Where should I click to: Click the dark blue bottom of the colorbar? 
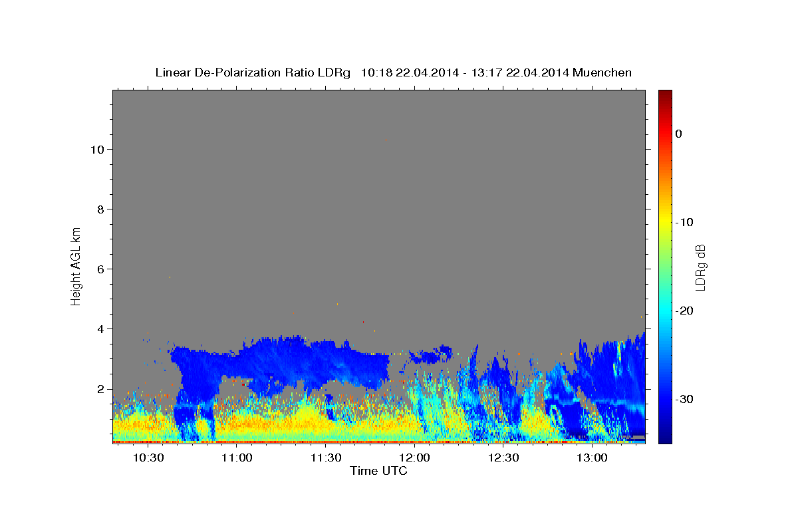coord(665,438)
